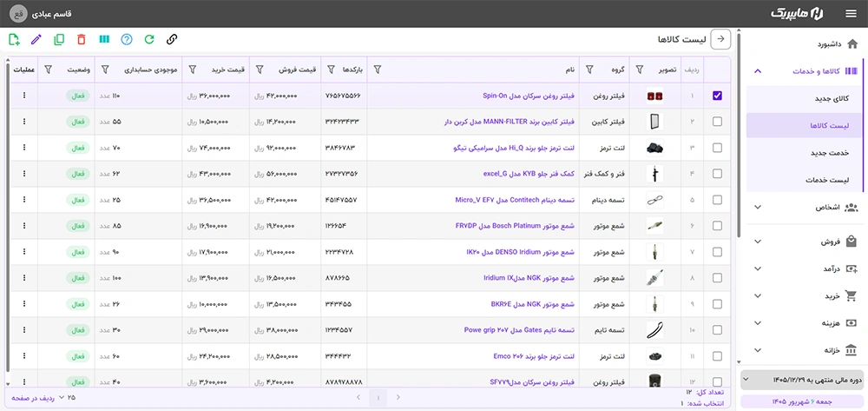Select لیست کالاها menu item

pyautogui.click(x=805, y=125)
